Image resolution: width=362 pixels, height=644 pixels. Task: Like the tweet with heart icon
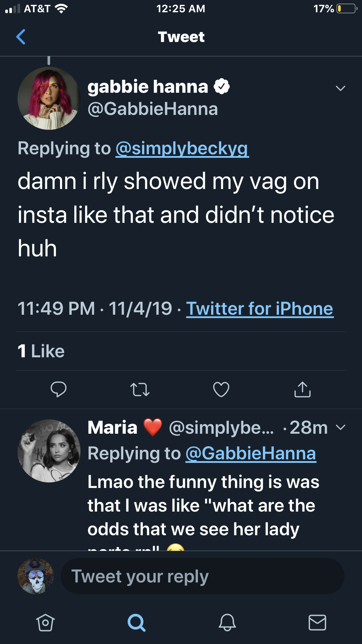tap(221, 390)
